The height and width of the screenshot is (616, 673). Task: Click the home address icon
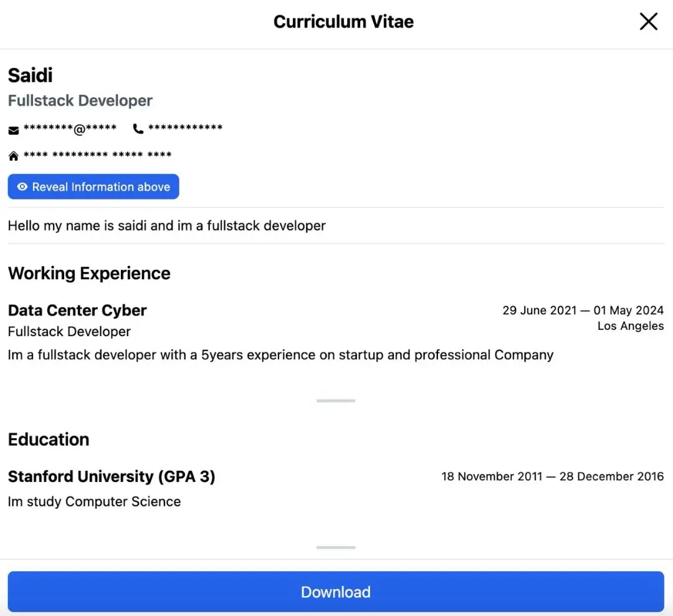coord(14,155)
